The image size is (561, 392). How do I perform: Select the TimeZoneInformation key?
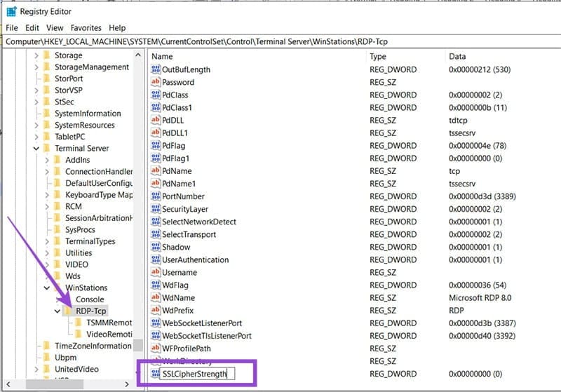point(93,346)
